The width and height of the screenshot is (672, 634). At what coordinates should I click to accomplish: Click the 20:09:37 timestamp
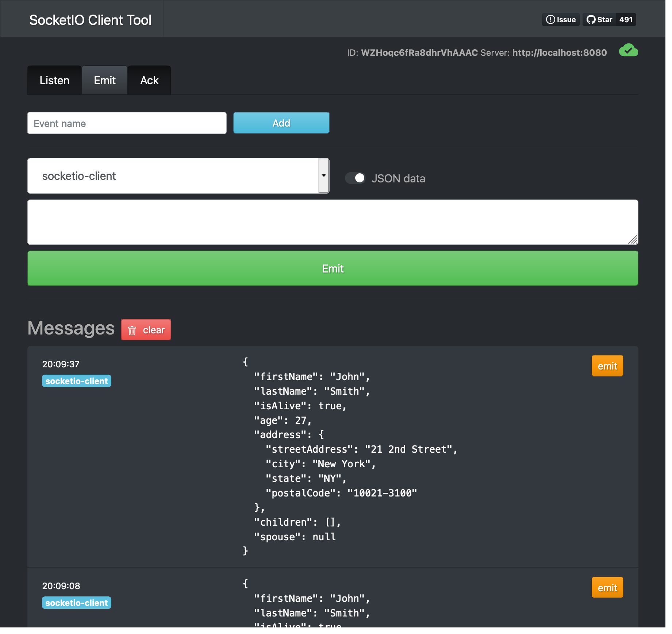point(61,364)
